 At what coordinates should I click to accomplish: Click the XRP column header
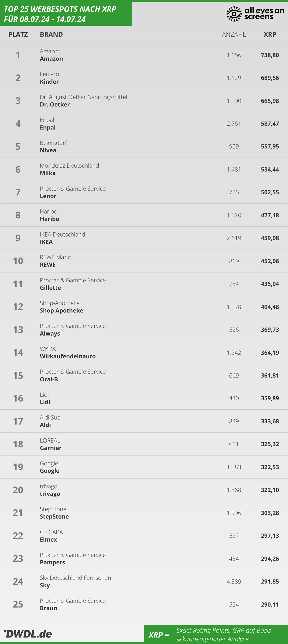coord(270,35)
